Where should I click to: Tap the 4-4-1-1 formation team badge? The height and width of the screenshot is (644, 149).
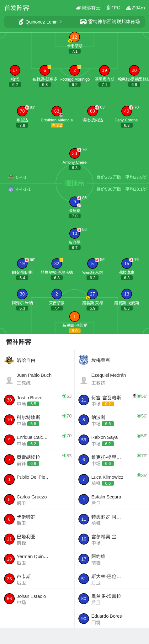click(x=11, y=189)
